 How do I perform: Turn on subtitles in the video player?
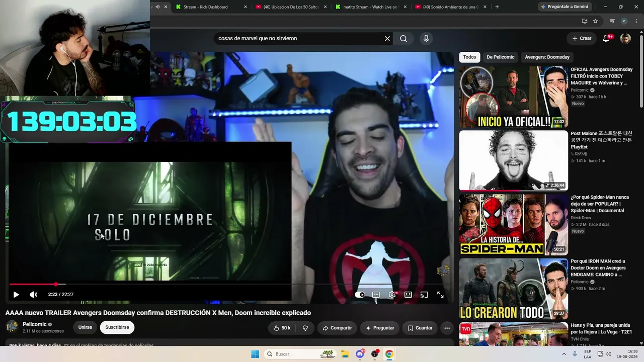click(376, 295)
